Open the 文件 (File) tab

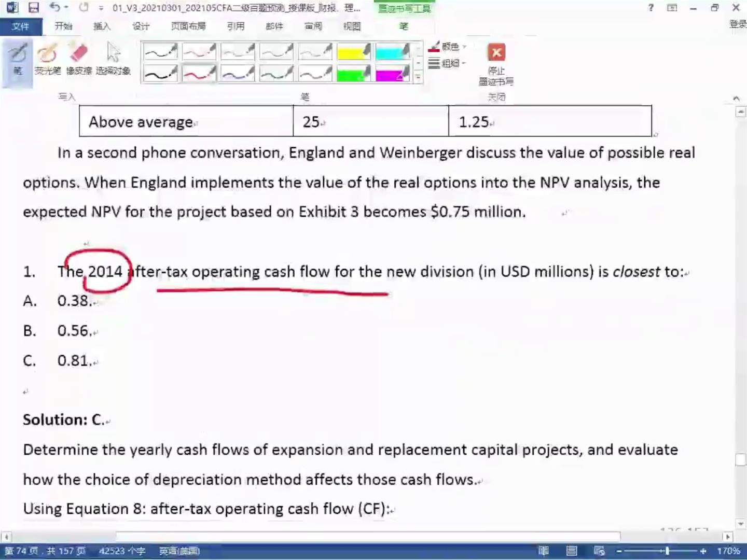[x=20, y=26]
